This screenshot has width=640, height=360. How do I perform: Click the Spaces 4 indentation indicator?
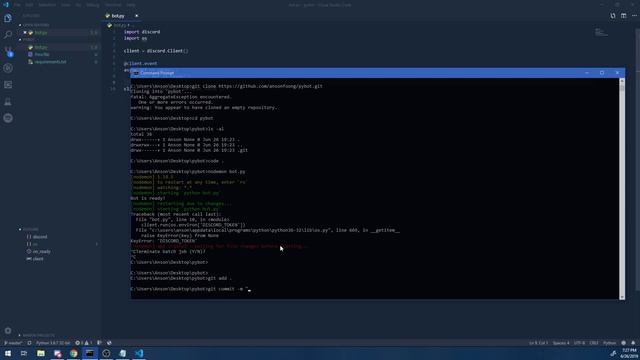561,343
